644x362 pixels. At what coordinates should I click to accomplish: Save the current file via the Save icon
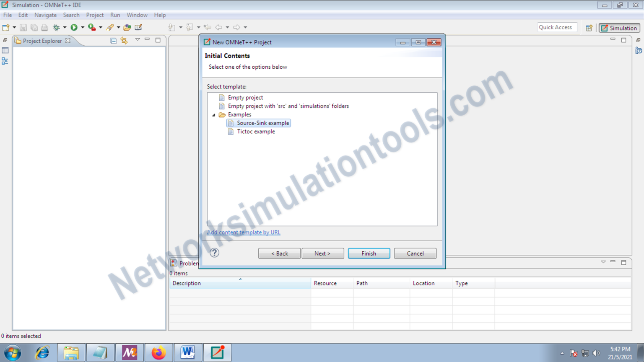23,27
